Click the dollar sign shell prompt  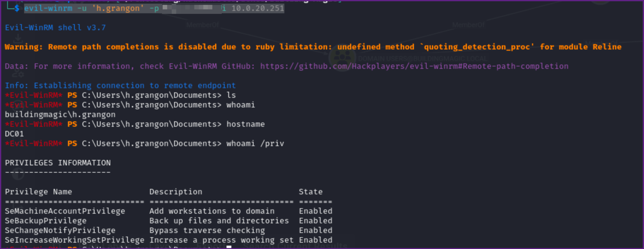pos(17,8)
